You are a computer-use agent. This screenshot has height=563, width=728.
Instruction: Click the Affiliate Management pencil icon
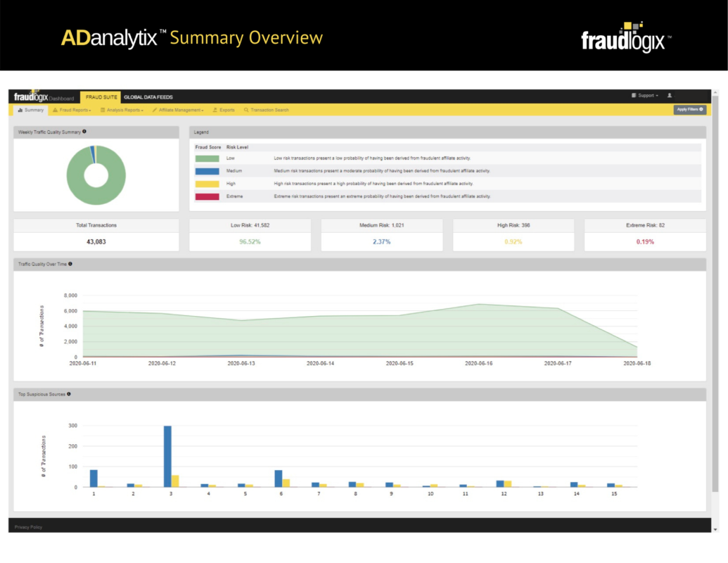pos(155,110)
